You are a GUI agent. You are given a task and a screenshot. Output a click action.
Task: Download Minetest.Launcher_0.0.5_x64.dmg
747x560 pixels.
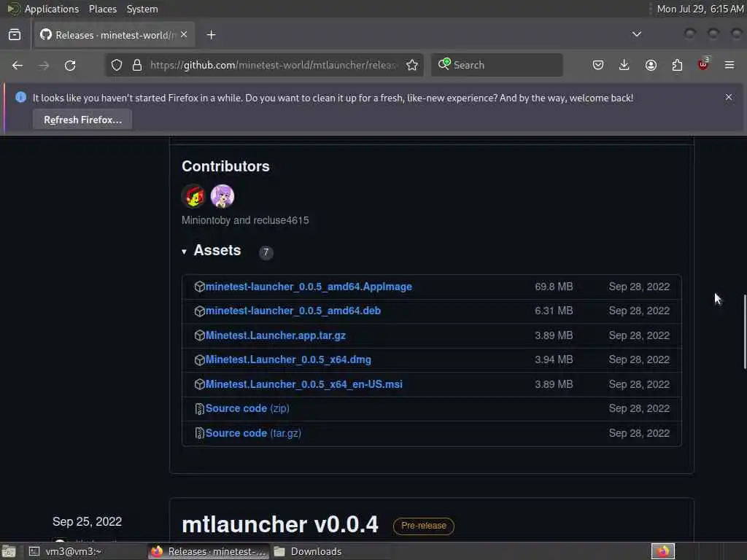click(288, 359)
